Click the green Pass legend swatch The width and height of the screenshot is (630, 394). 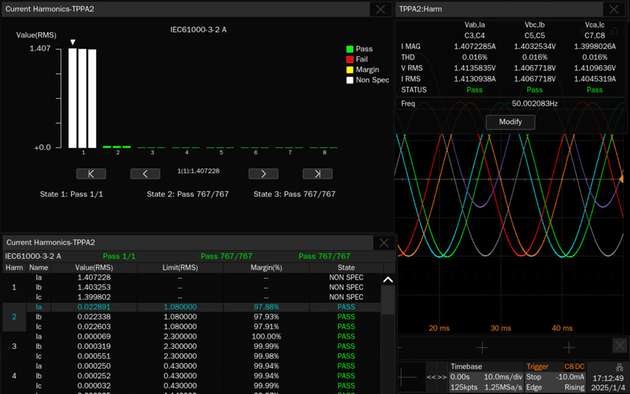pos(350,49)
